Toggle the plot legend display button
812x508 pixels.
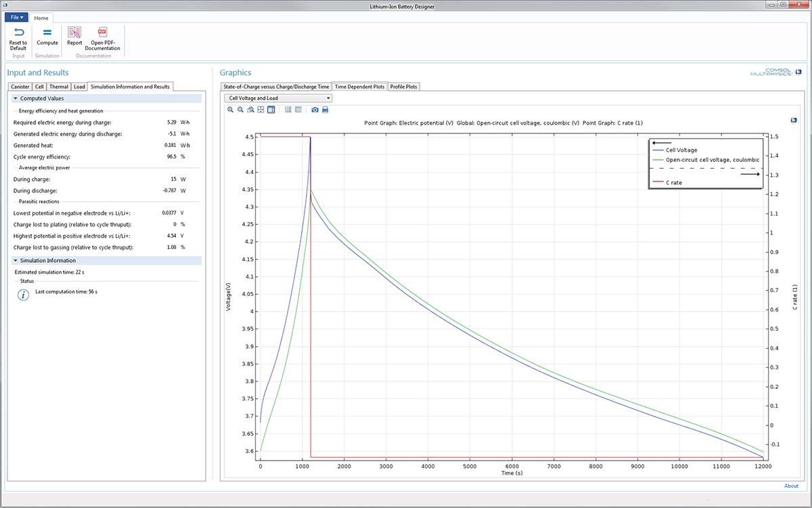pyautogui.click(x=271, y=110)
